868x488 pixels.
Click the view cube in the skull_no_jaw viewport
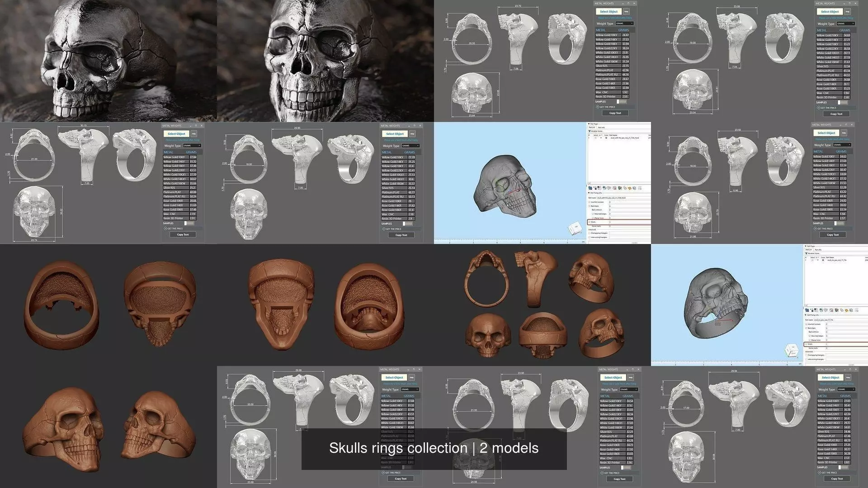tap(792, 350)
